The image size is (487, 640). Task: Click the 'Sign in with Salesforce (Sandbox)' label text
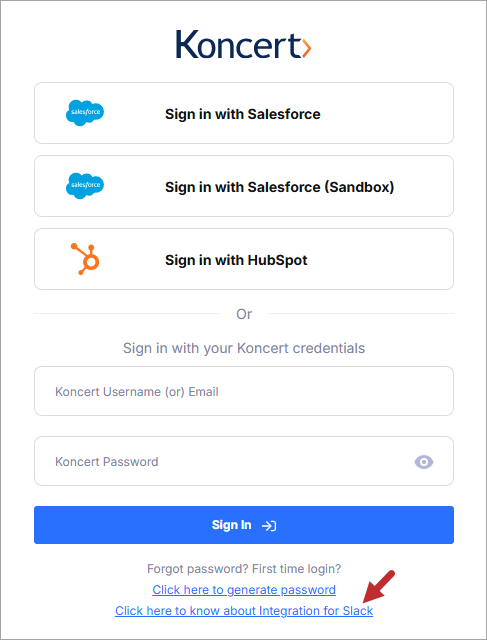tap(280, 187)
